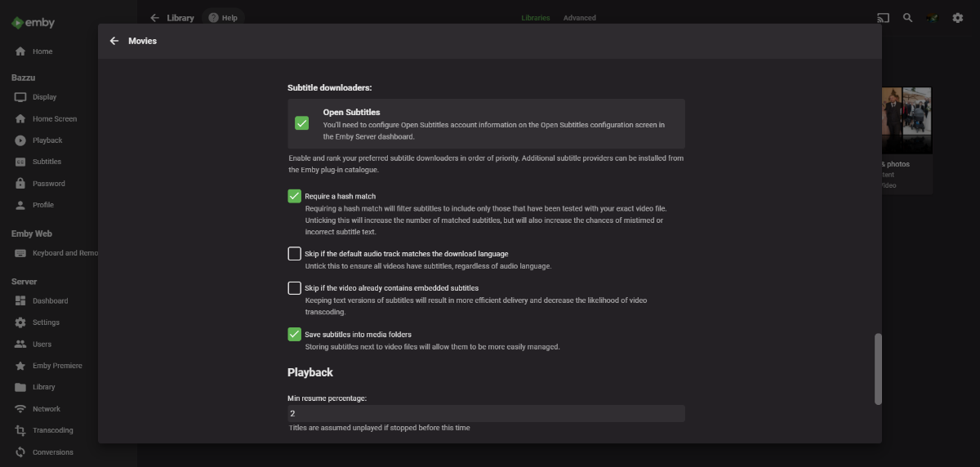The image size is (980, 467).
Task: Open Emby Premiere page
Action: 57,366
